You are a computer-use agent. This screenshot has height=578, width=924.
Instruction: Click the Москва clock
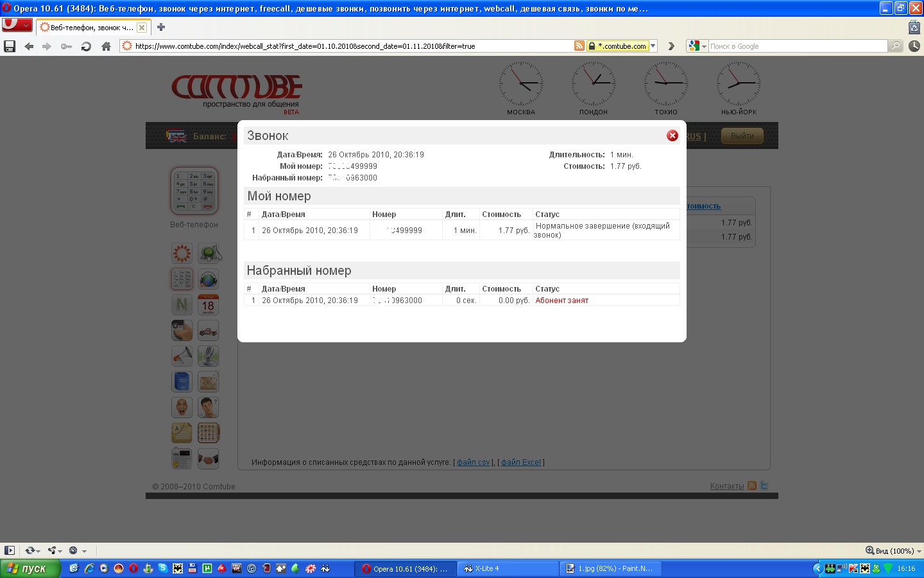click(521, 84)
